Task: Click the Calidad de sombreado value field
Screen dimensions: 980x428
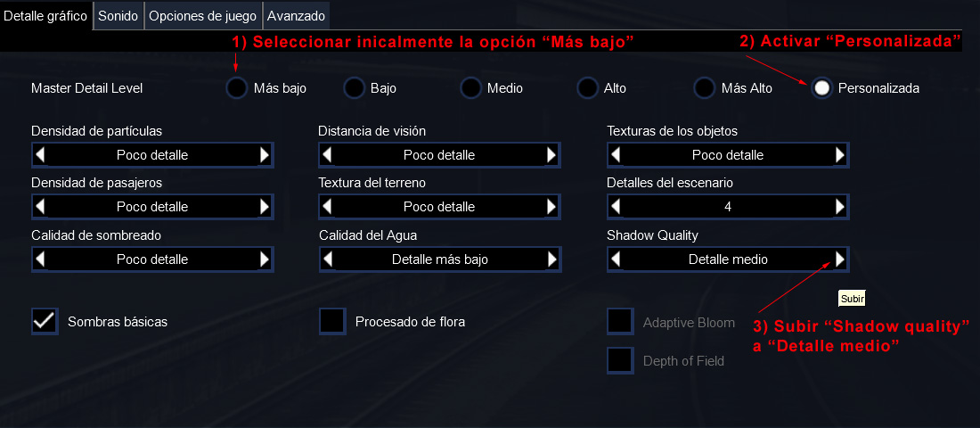Action: pos(151,259)
